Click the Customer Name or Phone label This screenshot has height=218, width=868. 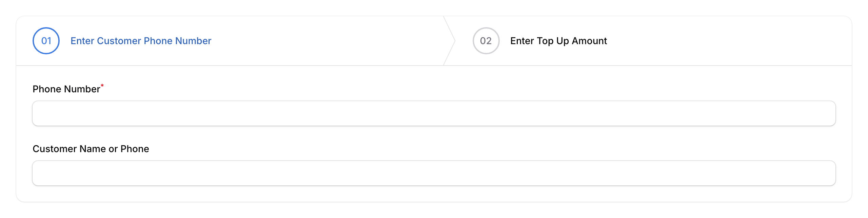pyautogui.click(x=91, y=148)
